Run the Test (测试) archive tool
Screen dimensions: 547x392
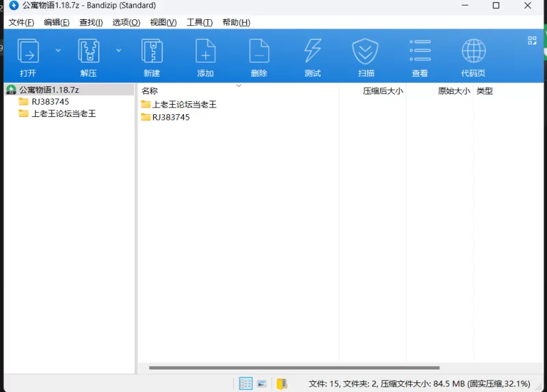pyautogui.click(x=312, y=51)
